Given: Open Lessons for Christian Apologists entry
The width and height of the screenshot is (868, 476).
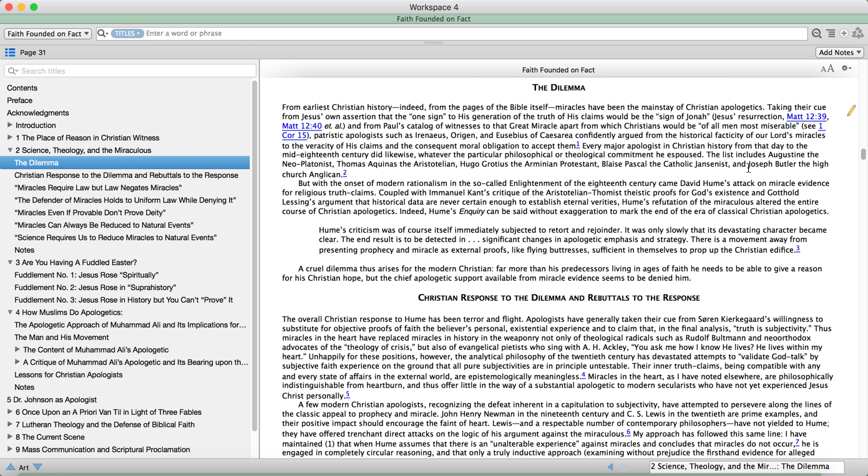Looking at the screenshot, I should pyautogui.click(x=68, y=375).
